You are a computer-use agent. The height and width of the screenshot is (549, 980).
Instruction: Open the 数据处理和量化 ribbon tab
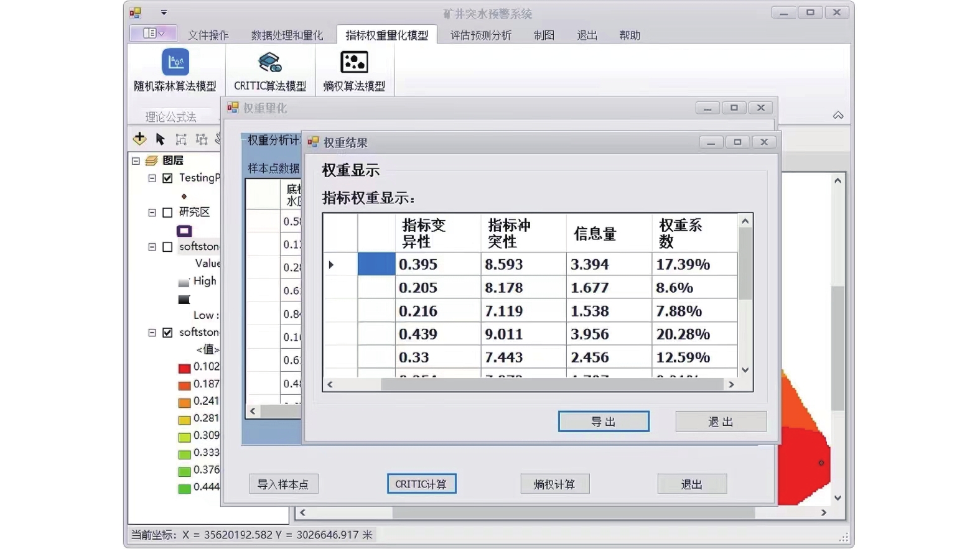(x=287, y=35)
